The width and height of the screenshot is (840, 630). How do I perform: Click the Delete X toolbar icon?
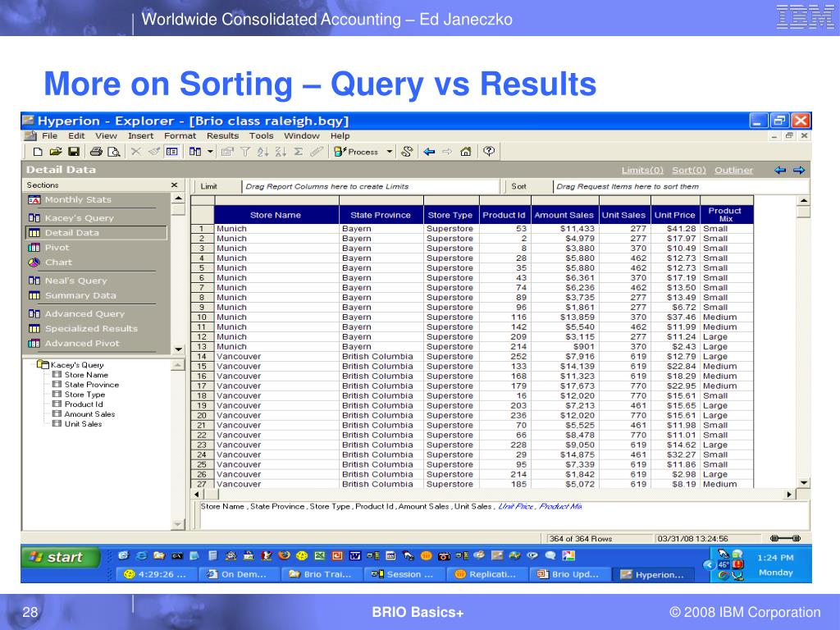click(x=136, y=152)
